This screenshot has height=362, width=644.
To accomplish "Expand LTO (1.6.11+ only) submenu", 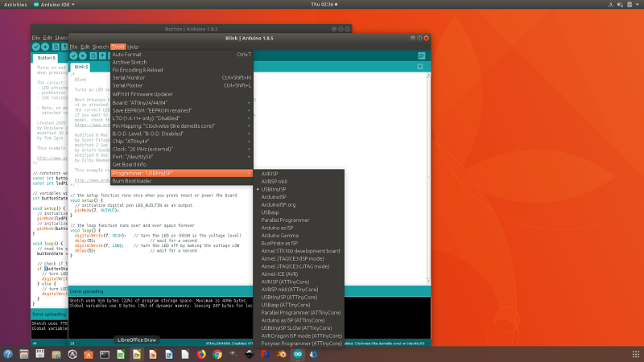I will pyautogui.click(x=182, y=118).
